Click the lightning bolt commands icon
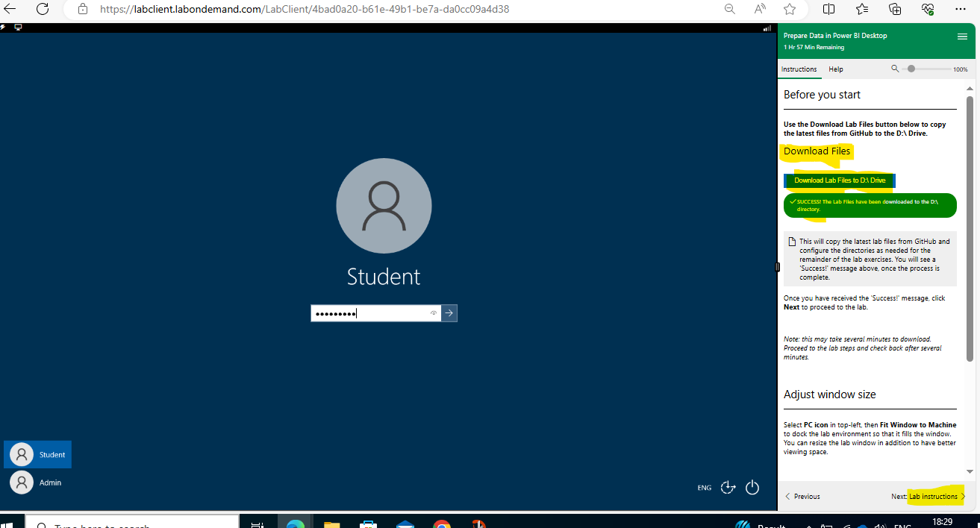 [4, 27]
